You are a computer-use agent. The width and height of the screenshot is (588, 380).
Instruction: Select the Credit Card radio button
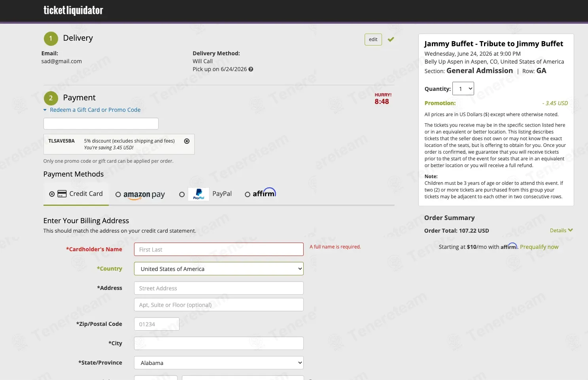point(52,194)
